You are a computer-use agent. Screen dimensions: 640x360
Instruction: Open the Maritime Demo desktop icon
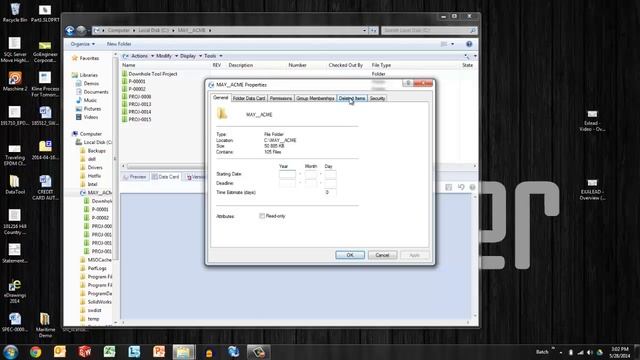point(45,325)
